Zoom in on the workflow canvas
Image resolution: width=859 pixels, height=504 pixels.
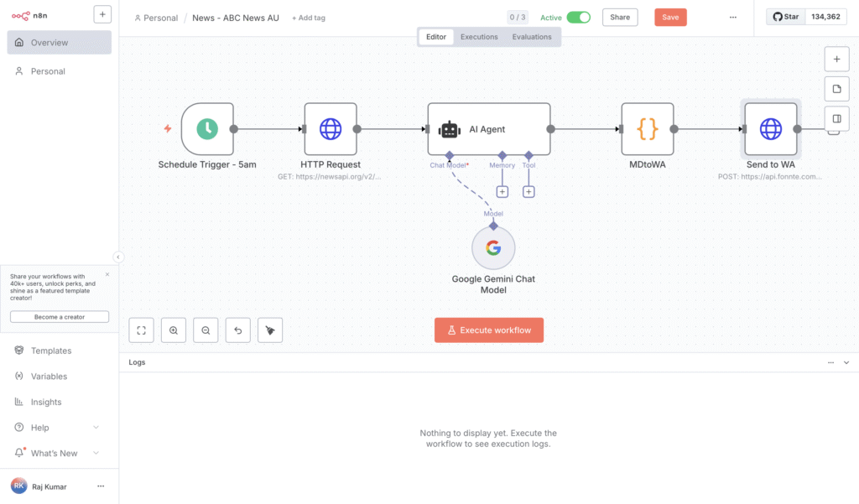(174, 330)
